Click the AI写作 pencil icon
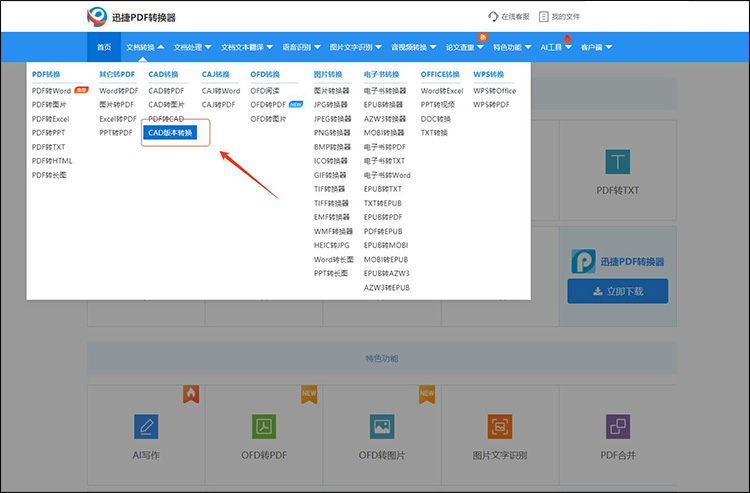Screen dimensions: 750x493 tap(146, 427)
